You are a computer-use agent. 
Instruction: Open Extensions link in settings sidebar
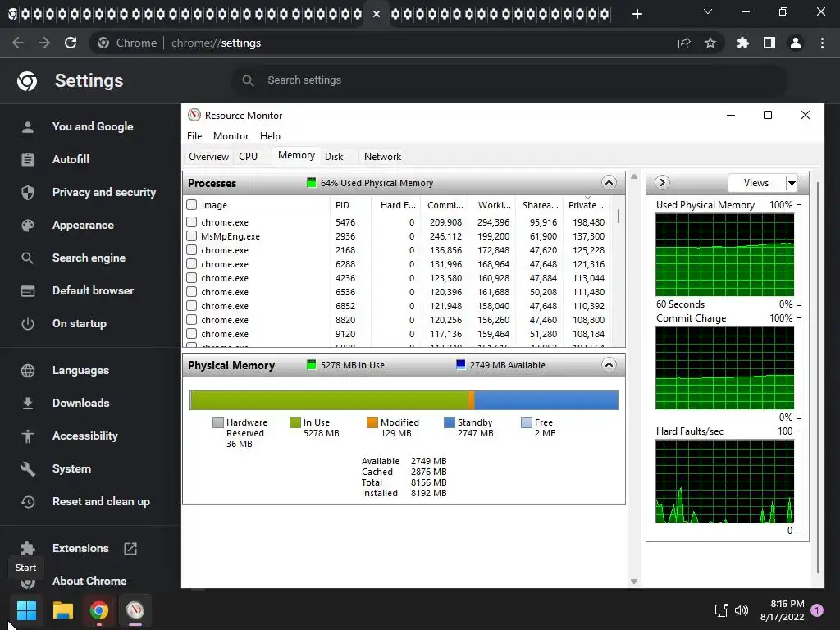click(80, 548)
